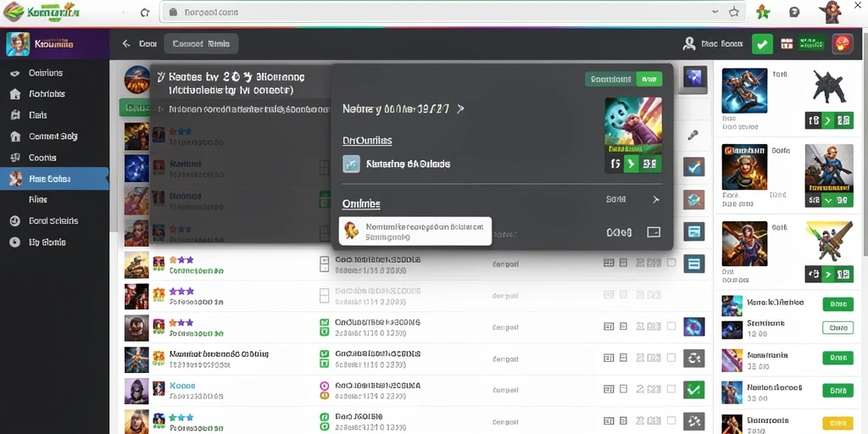Open the chat bubble icon in the browser toolbar
Screen dimensions: 868x434
[793, 12]
